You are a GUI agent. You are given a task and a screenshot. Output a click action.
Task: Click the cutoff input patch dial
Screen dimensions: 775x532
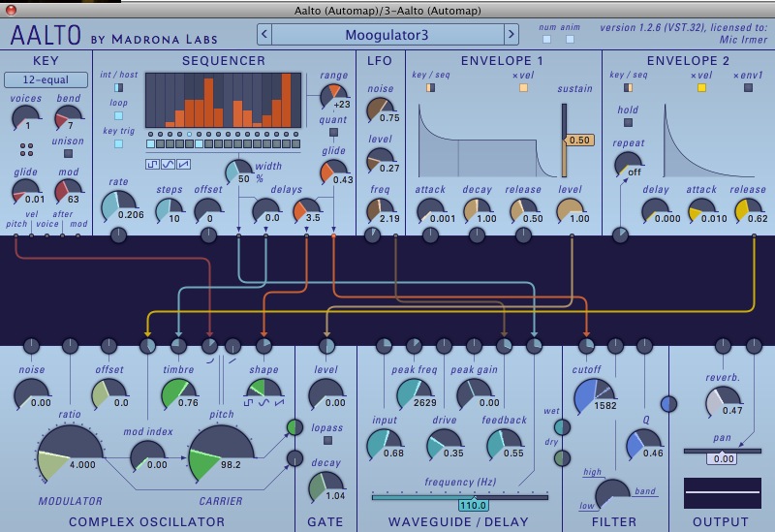point(586,346)
